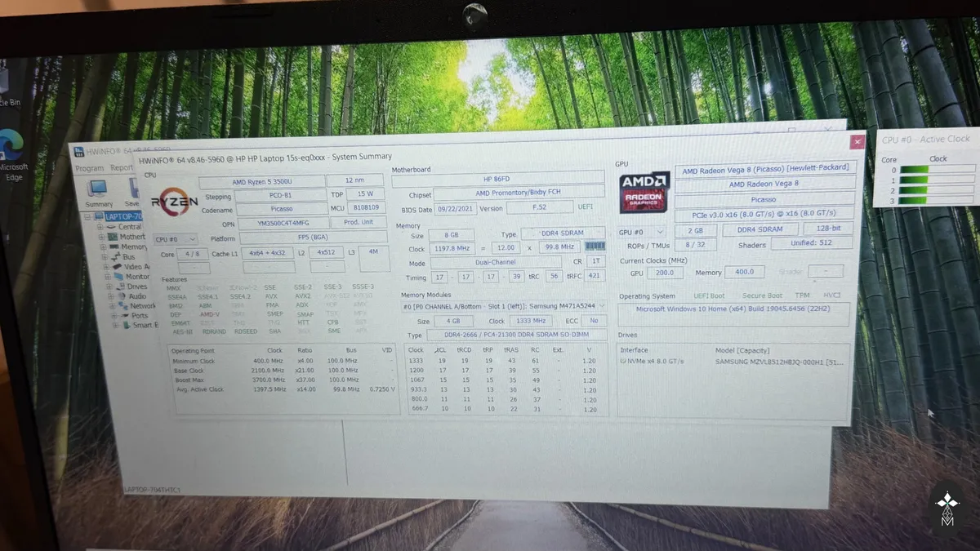Expand the Memory tree node
The width and height of the screenshot is (980, 551).
click(105, 247)
